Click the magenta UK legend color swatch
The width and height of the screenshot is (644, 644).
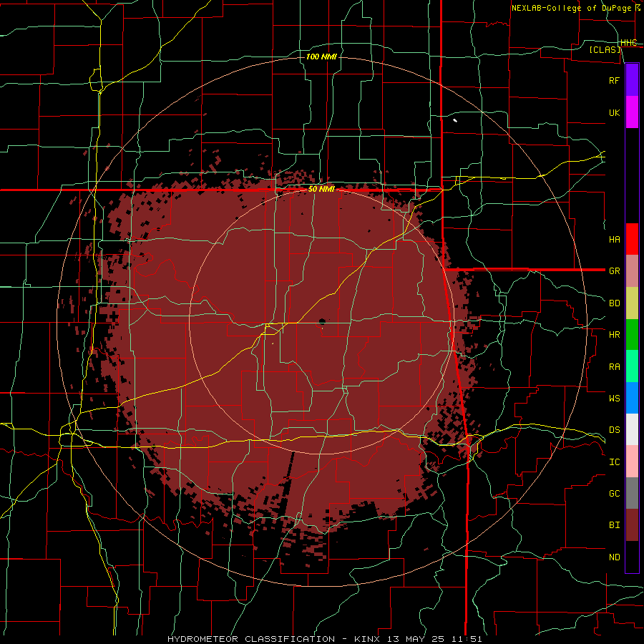632,112
